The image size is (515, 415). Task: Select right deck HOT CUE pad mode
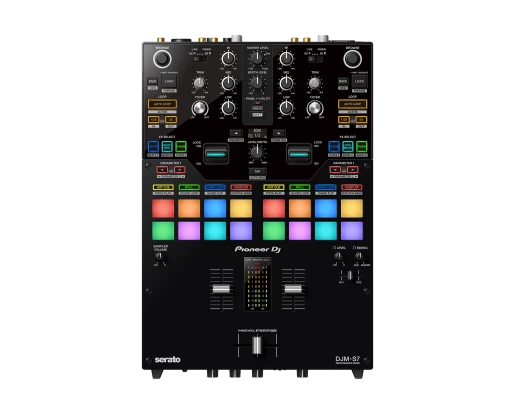point(274,187)
